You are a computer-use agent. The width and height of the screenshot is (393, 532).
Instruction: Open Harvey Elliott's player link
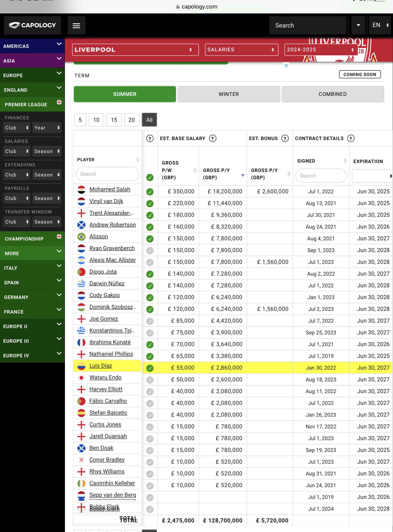(x=106, y=389)
